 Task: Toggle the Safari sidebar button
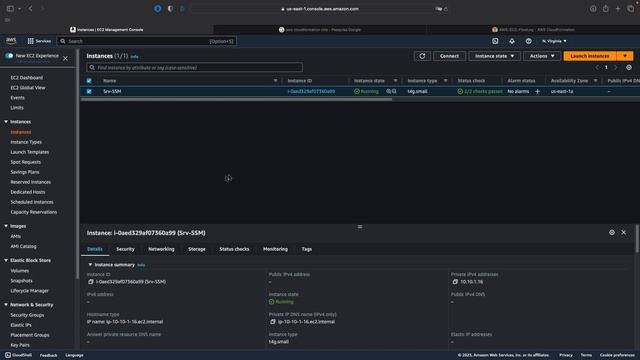click(x=10, y=9)
